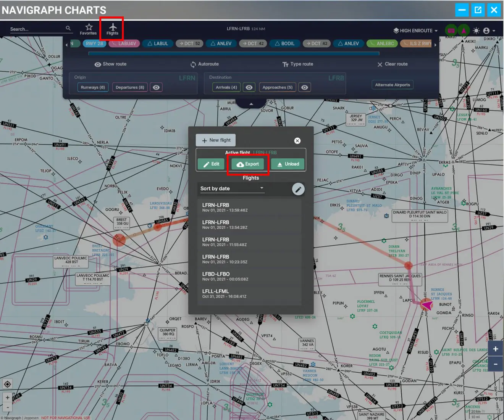Click the LFRN-LFRB route title text

point(238,29)
